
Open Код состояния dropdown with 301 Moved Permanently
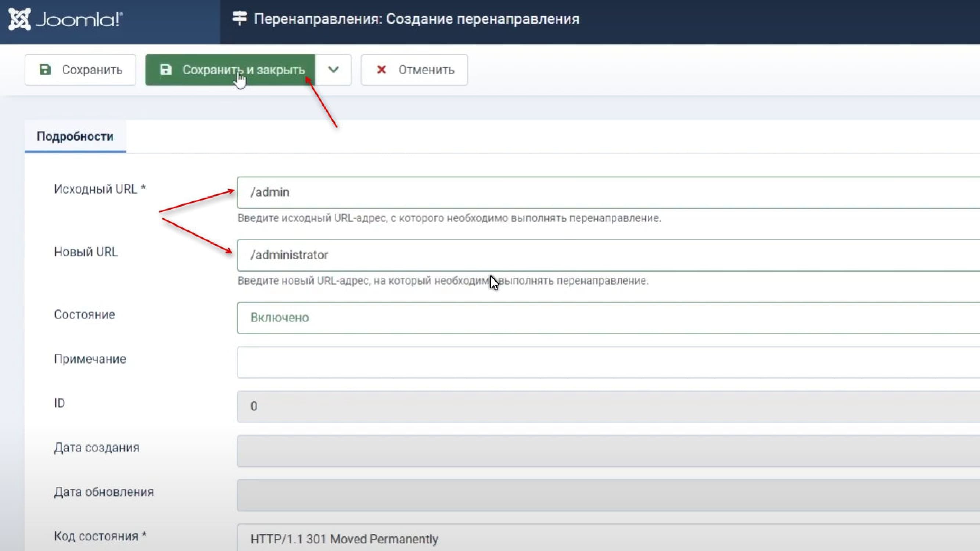click(609, 538)
